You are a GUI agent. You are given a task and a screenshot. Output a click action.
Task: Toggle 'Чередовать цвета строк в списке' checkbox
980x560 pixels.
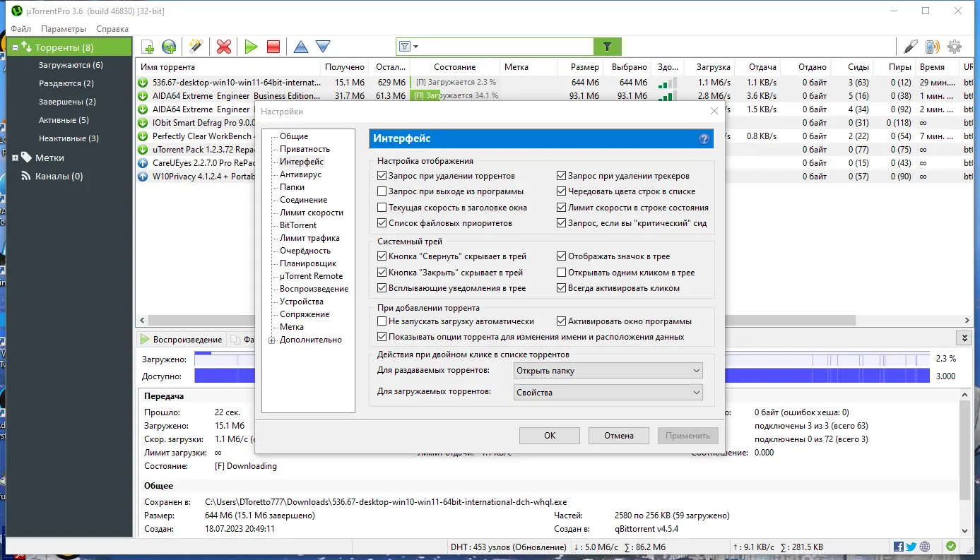pyautogui.click(x=562, y=191)
